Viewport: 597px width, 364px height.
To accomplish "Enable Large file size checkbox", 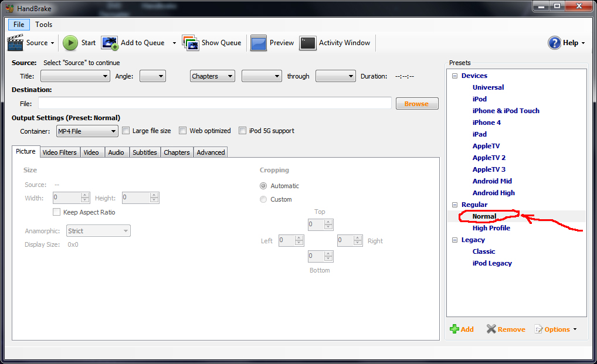I will pyautogui.click(x=125, y=131).
